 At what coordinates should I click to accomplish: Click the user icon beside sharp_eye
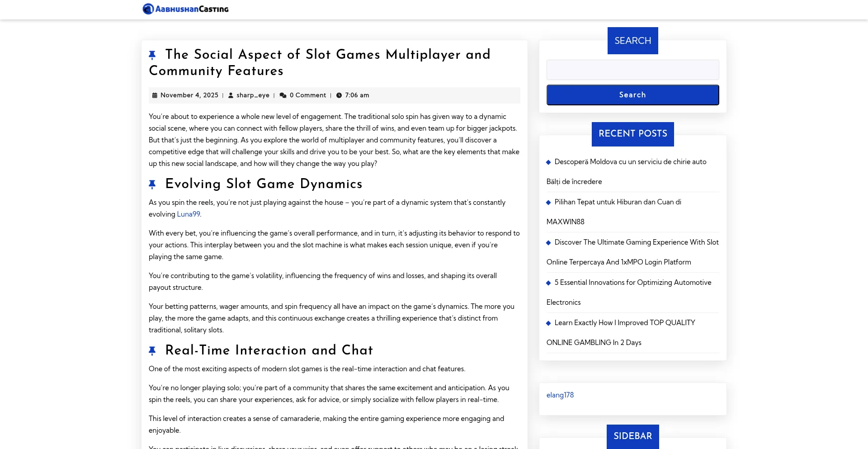[231, 95]
